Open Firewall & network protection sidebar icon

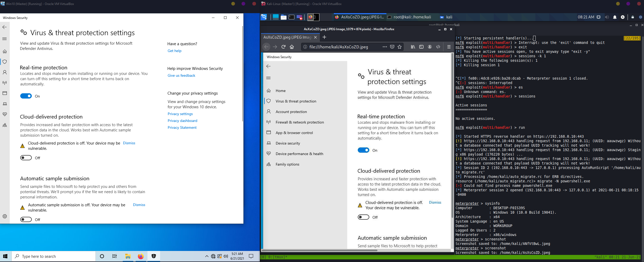[x=4, y=83]
